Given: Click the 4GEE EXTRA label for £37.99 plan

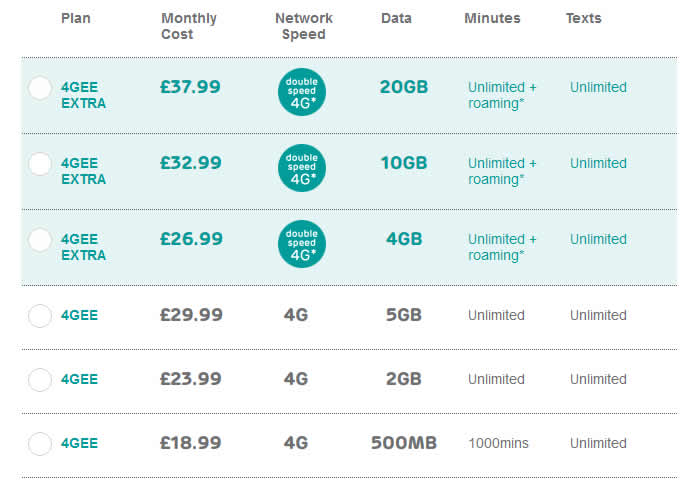Looking at the screenshot, I should (x=83, y=95).
